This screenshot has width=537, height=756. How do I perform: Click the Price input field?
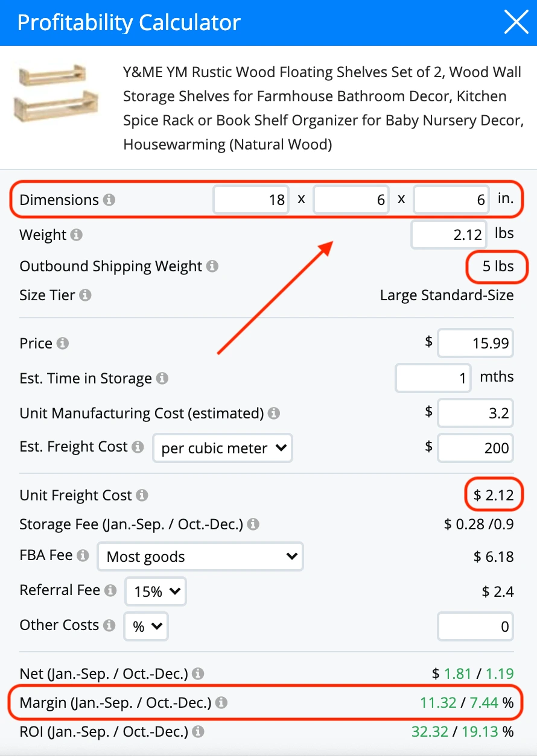(475, 343)
